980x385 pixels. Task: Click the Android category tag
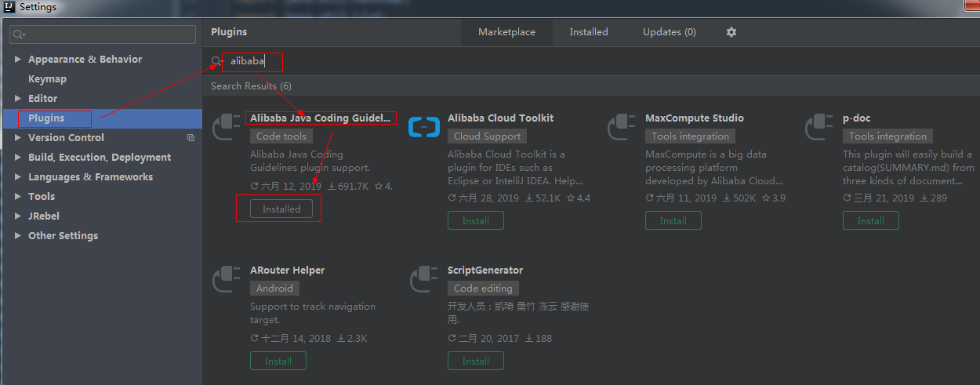coord(274,289)
